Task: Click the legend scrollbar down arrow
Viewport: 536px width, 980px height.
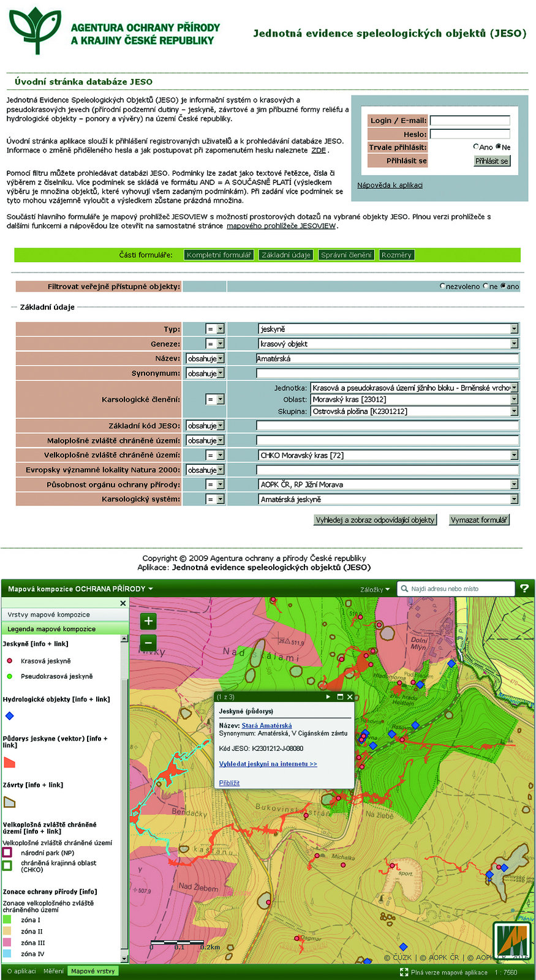Action: pyautogui.click(x=124, y=959)
